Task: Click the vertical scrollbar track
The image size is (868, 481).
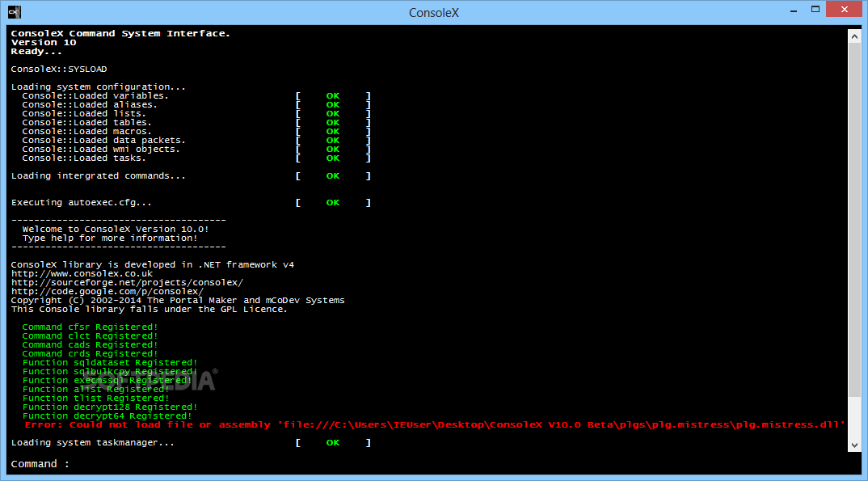Action: tap(854, 241)
